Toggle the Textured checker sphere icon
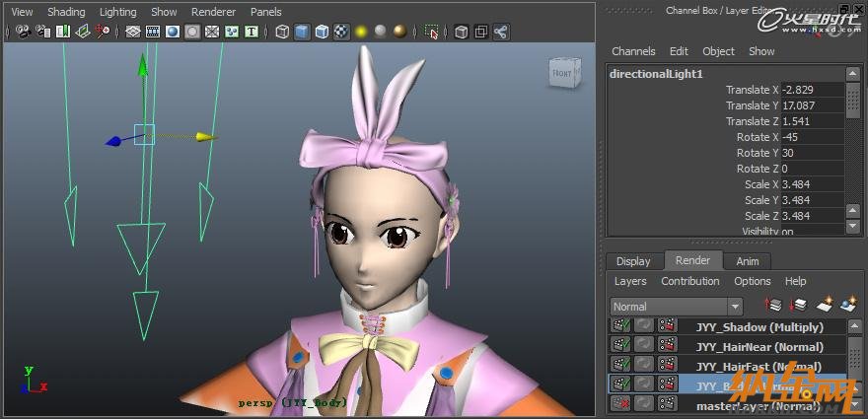Screen dimensions: 868x419 [341, 32]
